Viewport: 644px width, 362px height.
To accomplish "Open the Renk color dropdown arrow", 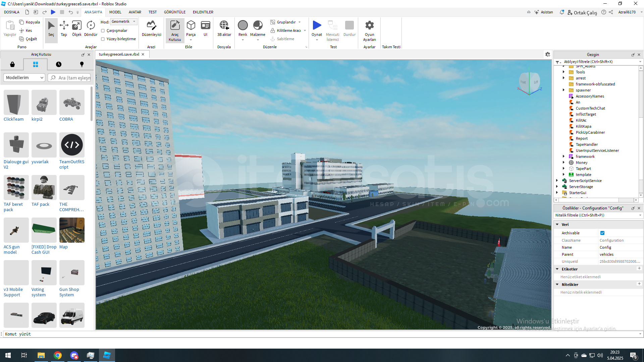I will 243,40.
